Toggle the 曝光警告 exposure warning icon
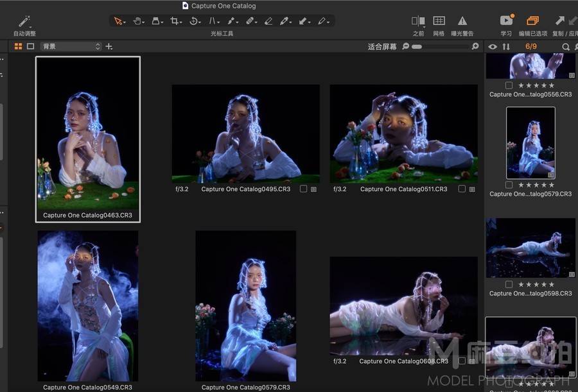This screenshot has width=578, height=392. [x=462, y=21]
